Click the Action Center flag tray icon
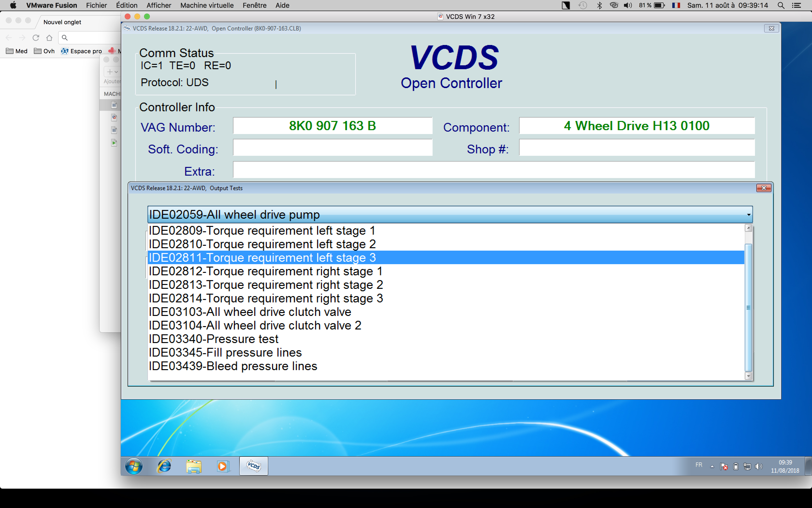 pos(724,466)
